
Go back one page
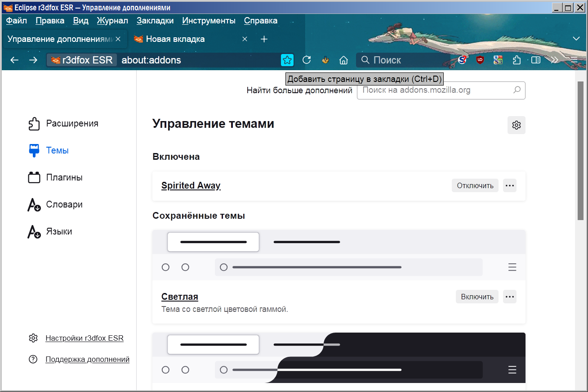[x=14, y=60]
